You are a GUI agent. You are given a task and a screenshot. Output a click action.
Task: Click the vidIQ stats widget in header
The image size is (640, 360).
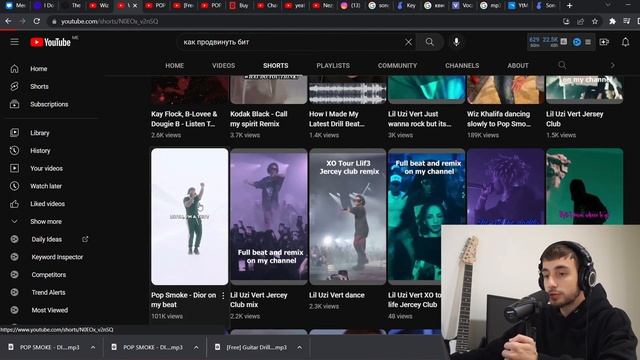[x=560, y=42]
